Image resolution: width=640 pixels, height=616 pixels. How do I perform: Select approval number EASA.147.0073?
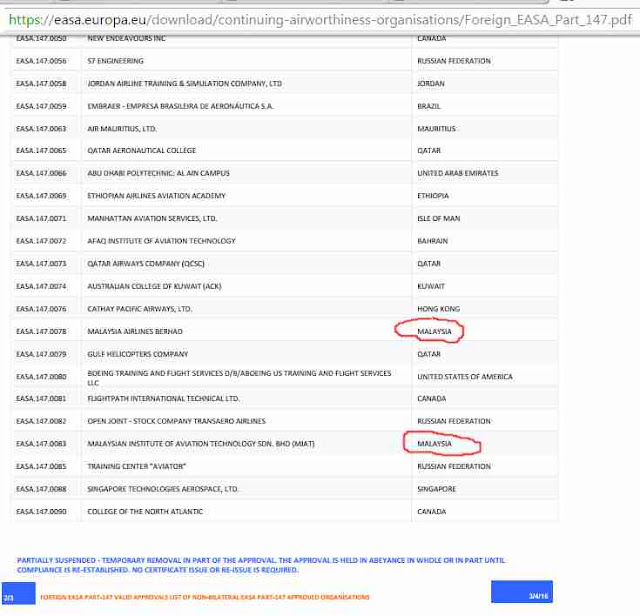click(41, 263)
